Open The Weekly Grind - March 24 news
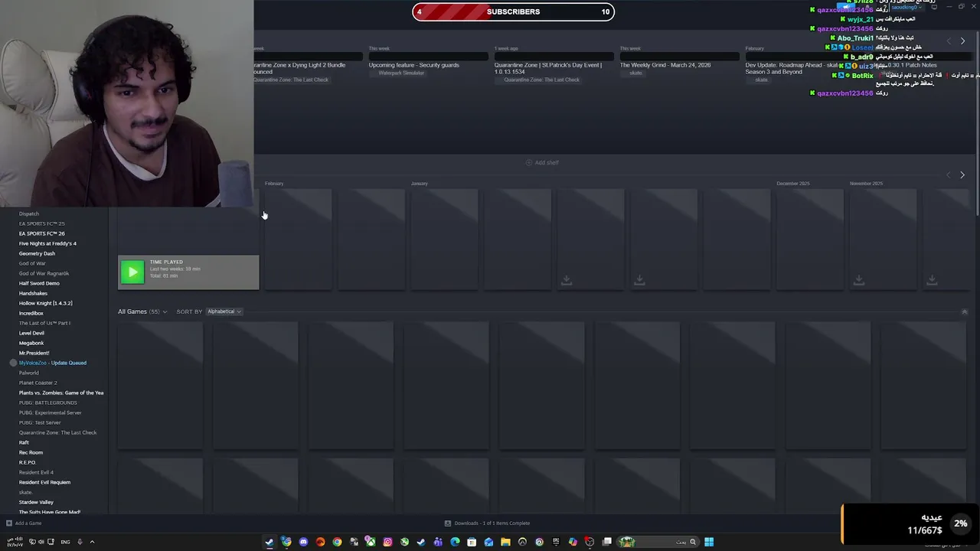 665,65
